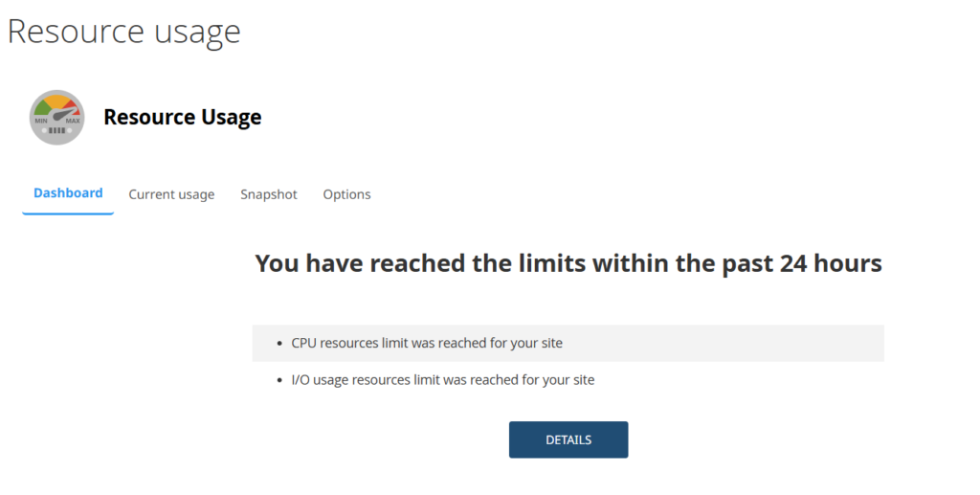The image size is (980, 495).
Task: Select the Options tab
Action: point(346,194)
